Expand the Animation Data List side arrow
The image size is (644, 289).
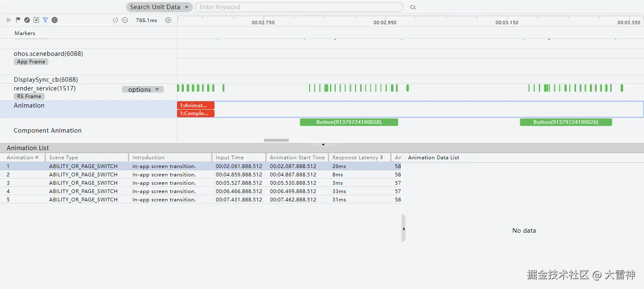(x=404, y=229)
